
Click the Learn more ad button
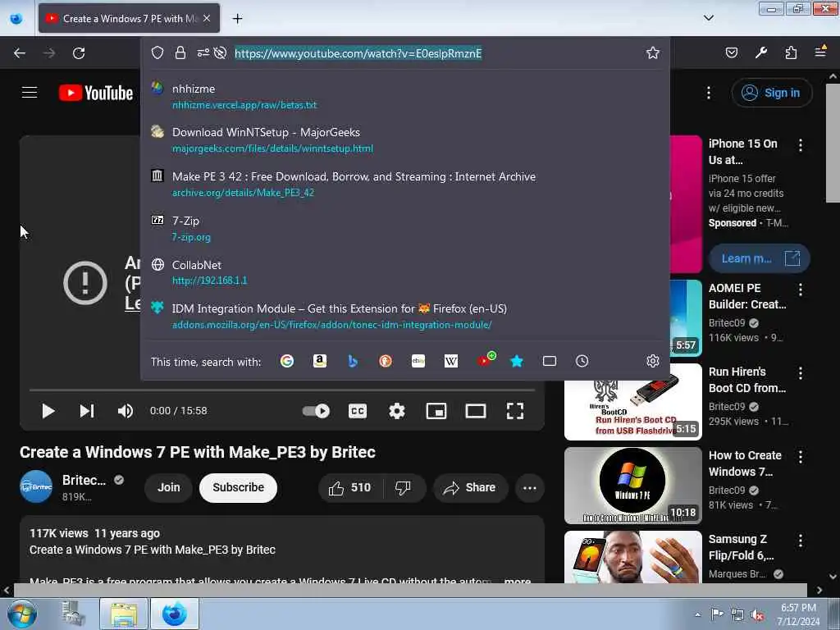coord(759,258)
